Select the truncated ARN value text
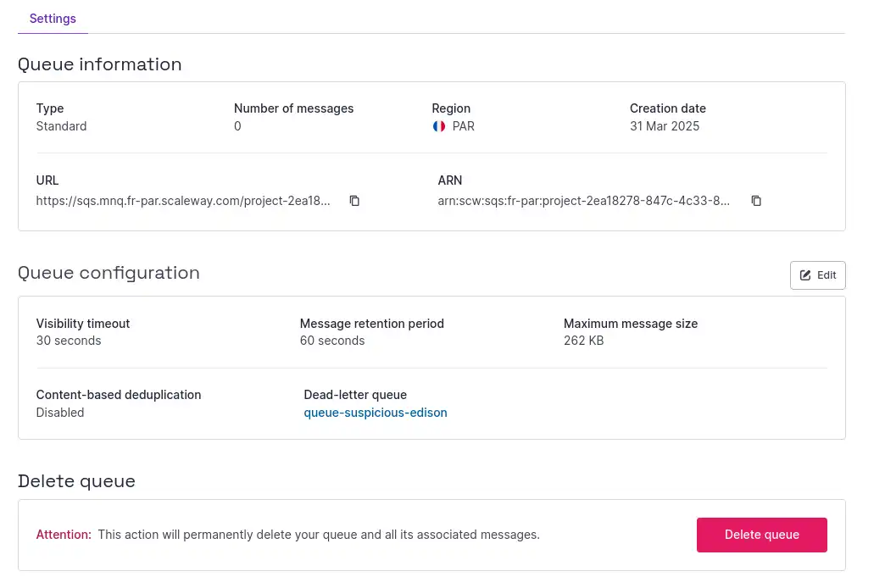Image resolution: width=885 pixels, height=588 pixels. coord(583,201)
